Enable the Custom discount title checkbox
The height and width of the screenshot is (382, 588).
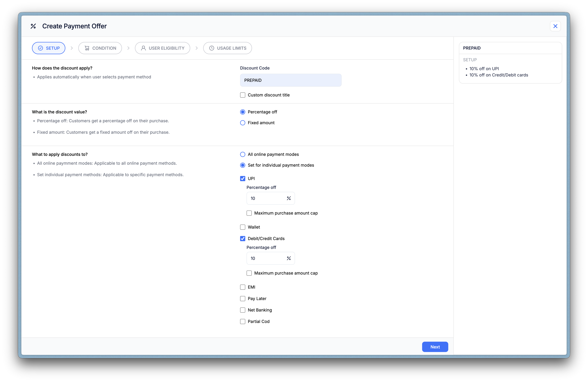click(243, 95)
